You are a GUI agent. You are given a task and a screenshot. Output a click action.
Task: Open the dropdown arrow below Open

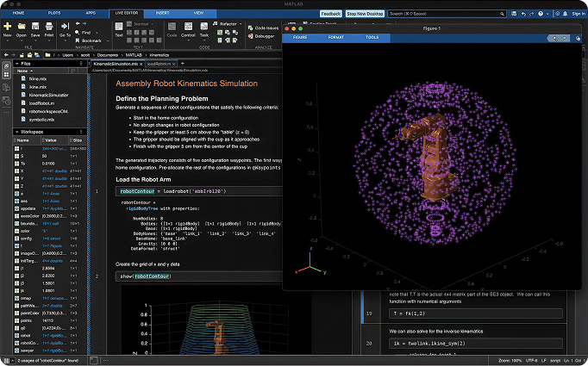[22, 40]
